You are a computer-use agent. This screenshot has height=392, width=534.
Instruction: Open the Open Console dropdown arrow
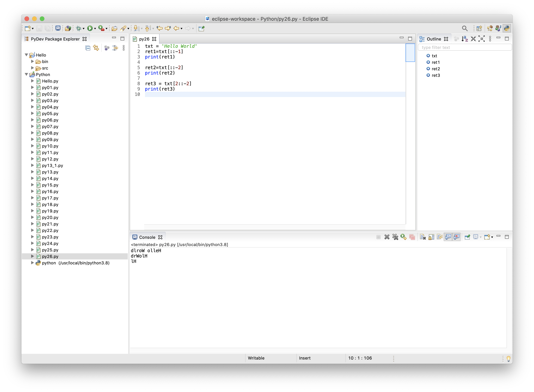(492, 237)
